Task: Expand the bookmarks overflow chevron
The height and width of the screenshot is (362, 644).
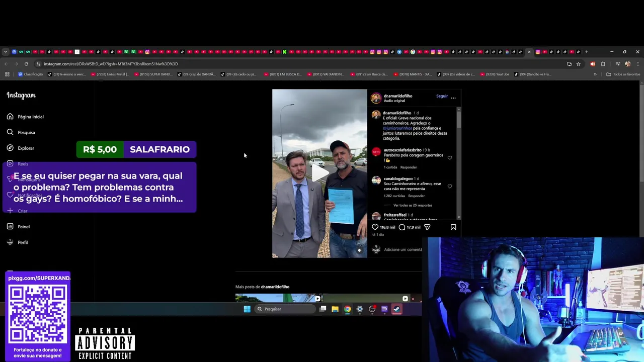Action: [x=595, y=74]
